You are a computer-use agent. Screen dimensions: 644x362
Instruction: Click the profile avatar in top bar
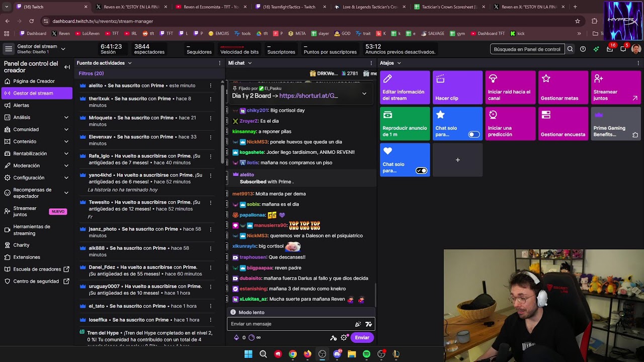point(636,49)
